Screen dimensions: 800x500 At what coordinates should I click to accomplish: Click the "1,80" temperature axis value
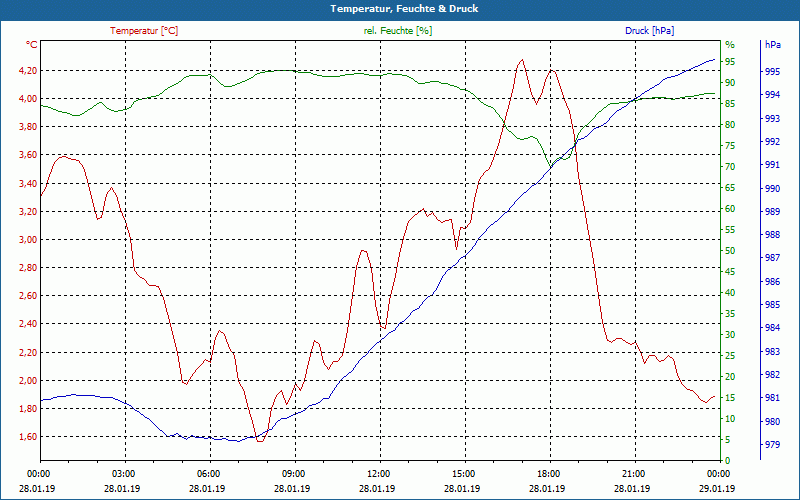point(28,408)
